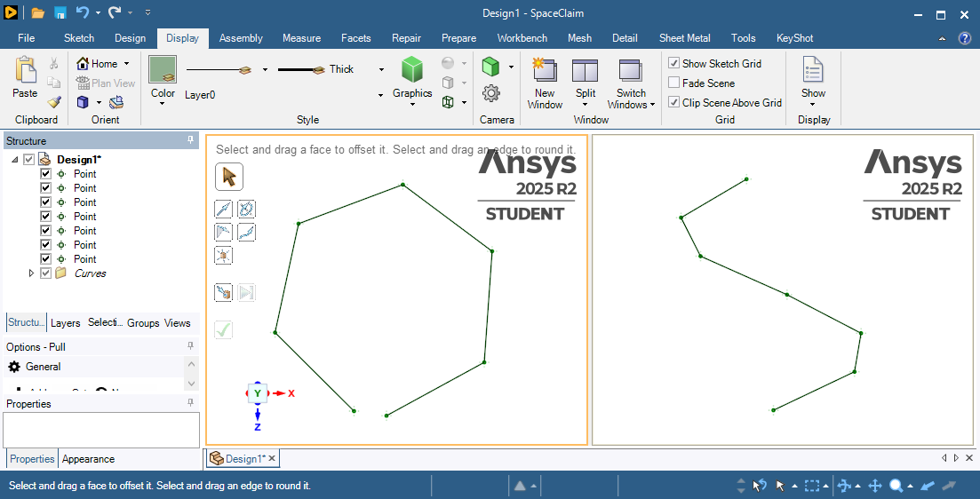Click the Save disk icon in title bar
This screenshot has width=980, height=499.
tap(60, 12)
